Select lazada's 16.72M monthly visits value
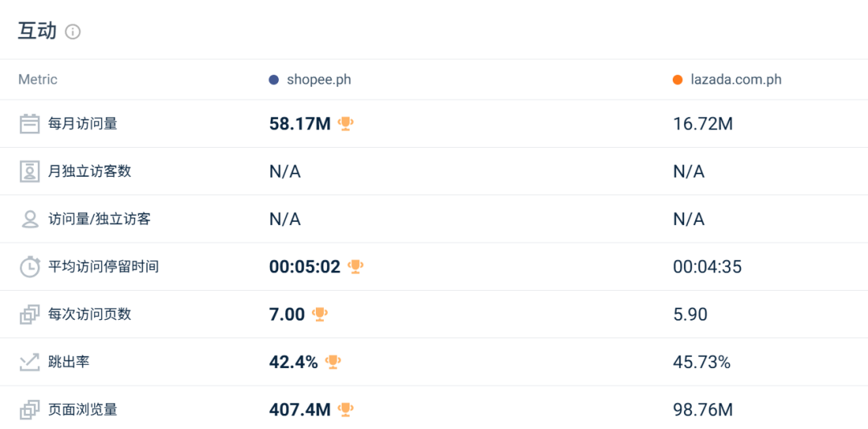The height and width of the screenshot is (429, 868). (703, 124)
